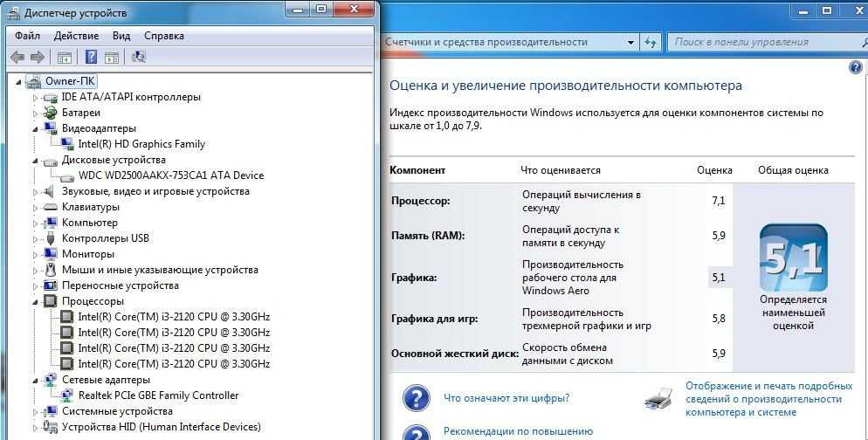Click printer icon for detailed performance report
868x440 pixels.
(659, 399)
